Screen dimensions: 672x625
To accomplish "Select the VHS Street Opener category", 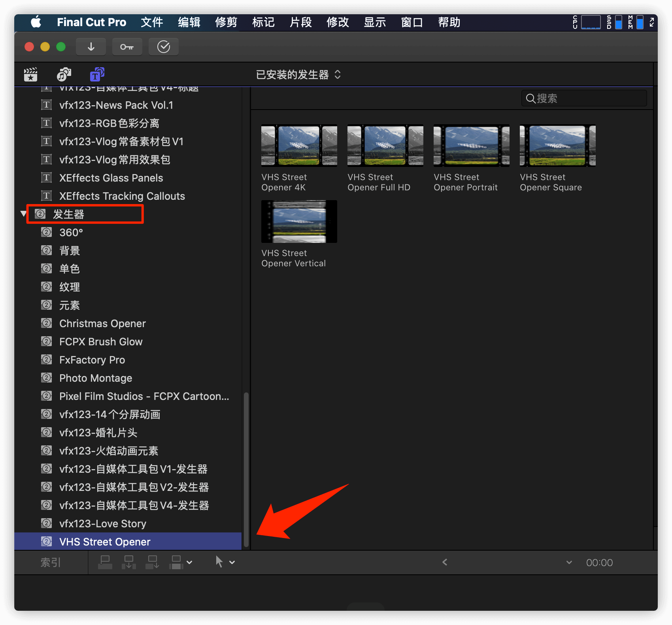I will click(x=128, y=541).
